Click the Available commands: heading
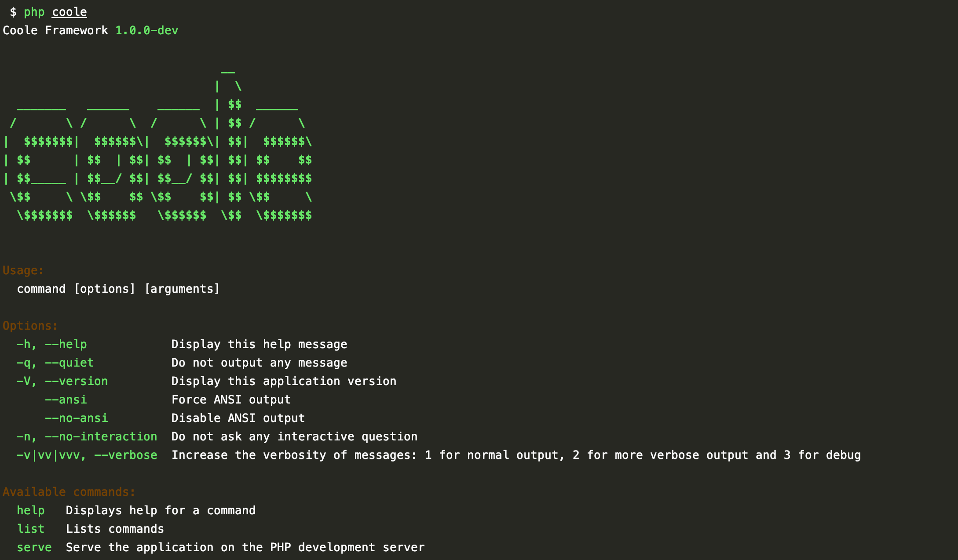Viewport: 958px width, 560px height. [69, 492]
